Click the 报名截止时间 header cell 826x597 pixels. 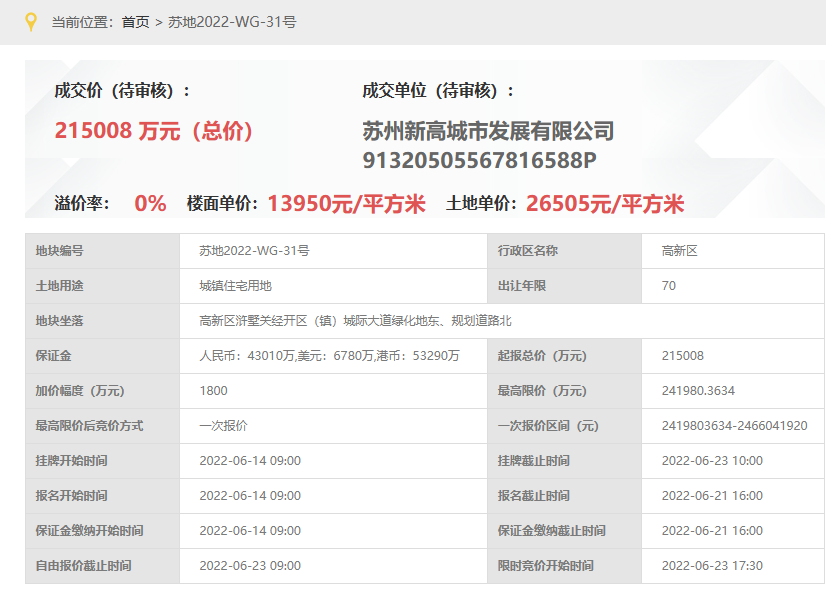point(565,496)
